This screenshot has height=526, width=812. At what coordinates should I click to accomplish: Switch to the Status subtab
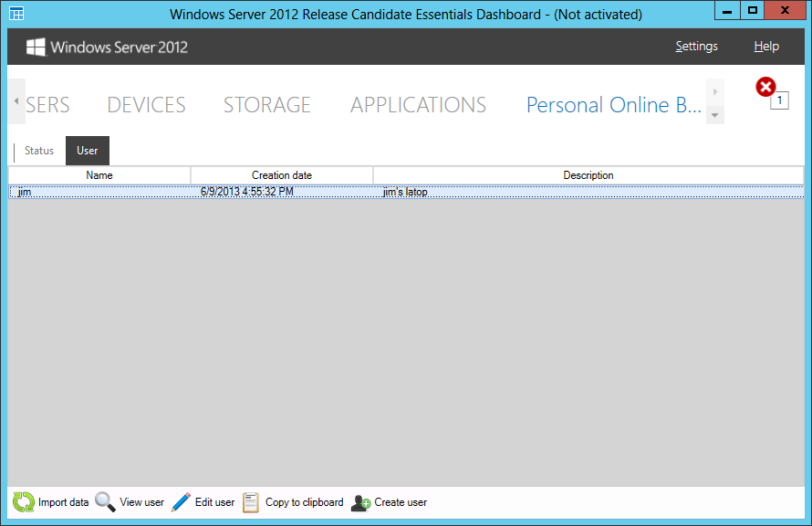tap(39, 151)
